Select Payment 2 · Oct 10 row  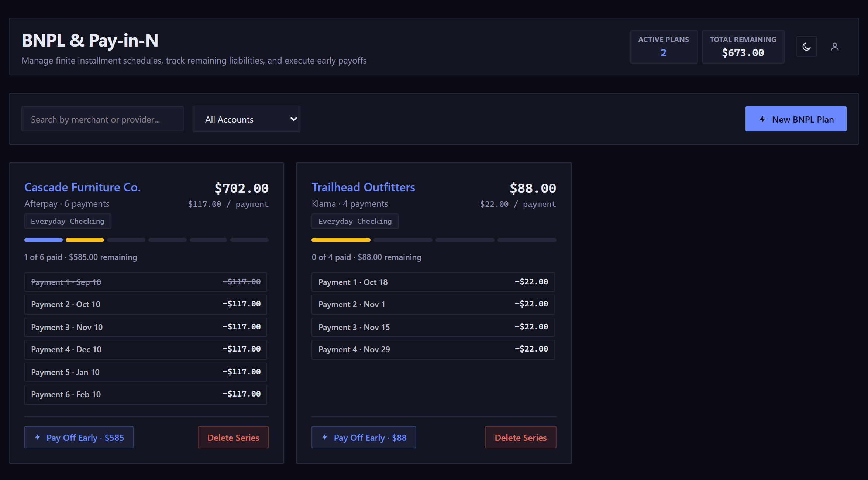click(x=146, y=304)
